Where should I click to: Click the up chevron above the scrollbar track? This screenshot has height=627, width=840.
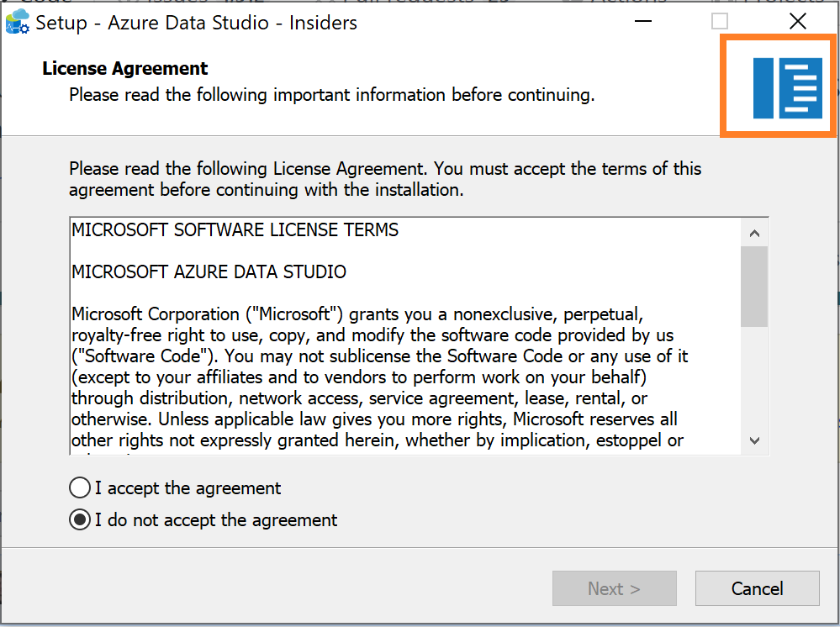click(x=754, y=234)
